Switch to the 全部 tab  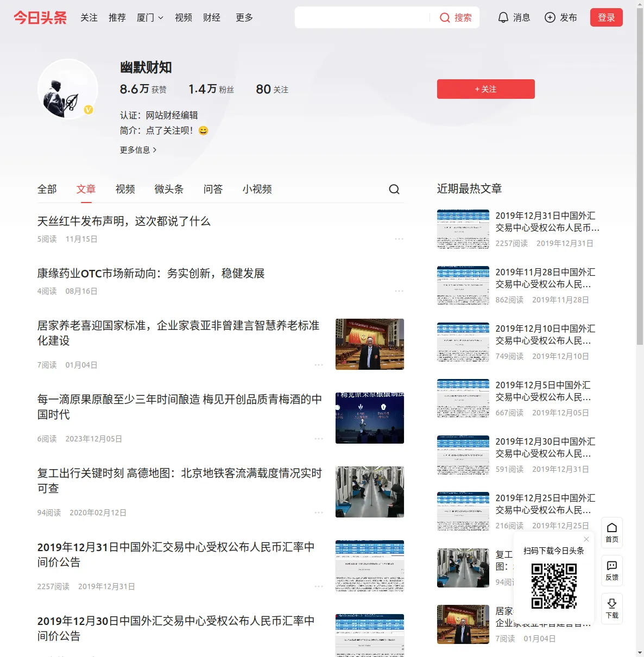click(x=47, y=189)
